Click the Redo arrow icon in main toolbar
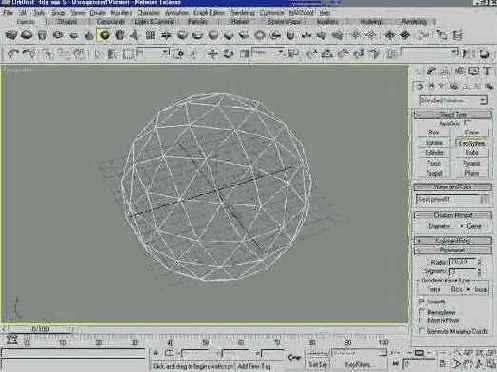This screenshot has height=372, width=497. coord(29,53)
